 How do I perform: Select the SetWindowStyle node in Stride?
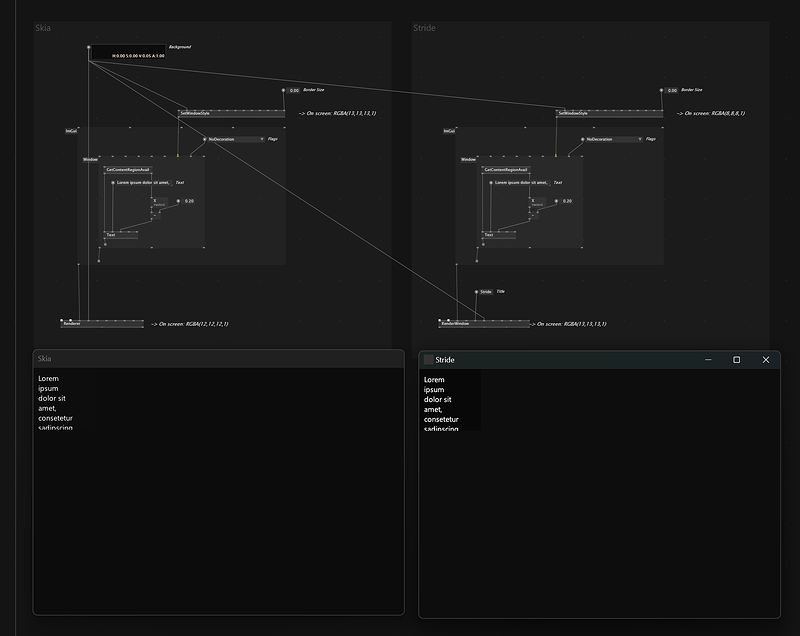[574, 114]
